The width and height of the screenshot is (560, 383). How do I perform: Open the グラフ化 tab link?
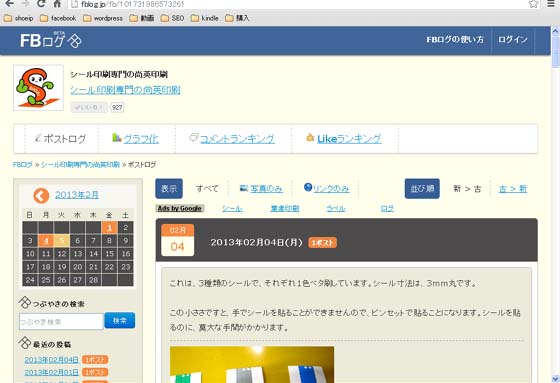click(x=141, y=139)
